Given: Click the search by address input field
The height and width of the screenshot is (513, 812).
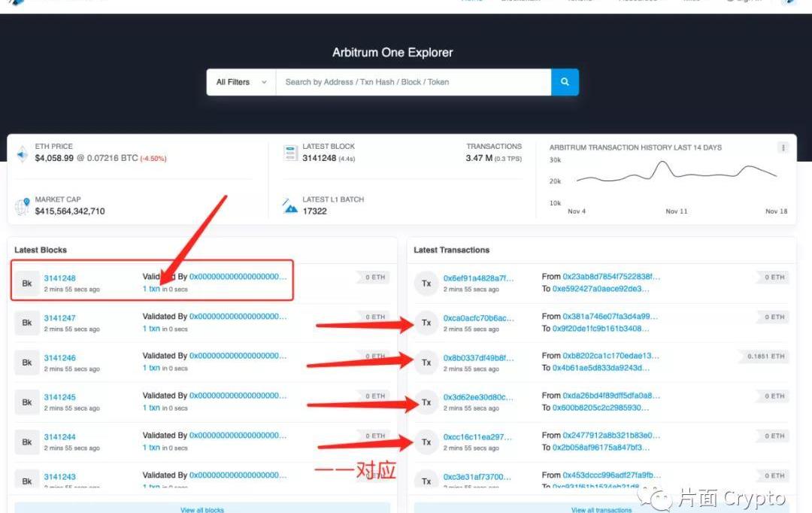Looking at the screenshot, I should click(x=414, y=82).
